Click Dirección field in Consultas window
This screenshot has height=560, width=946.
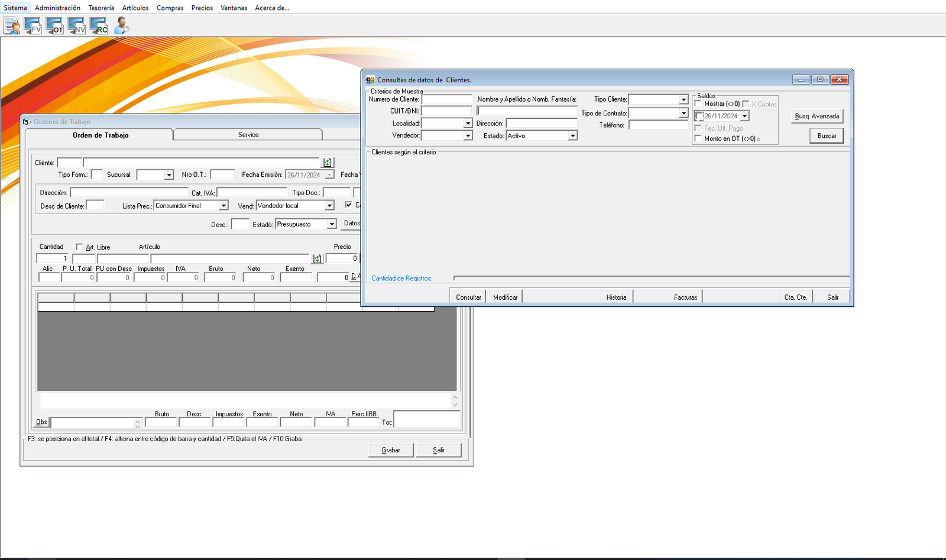pyautogui.click(x=542, y=123)
